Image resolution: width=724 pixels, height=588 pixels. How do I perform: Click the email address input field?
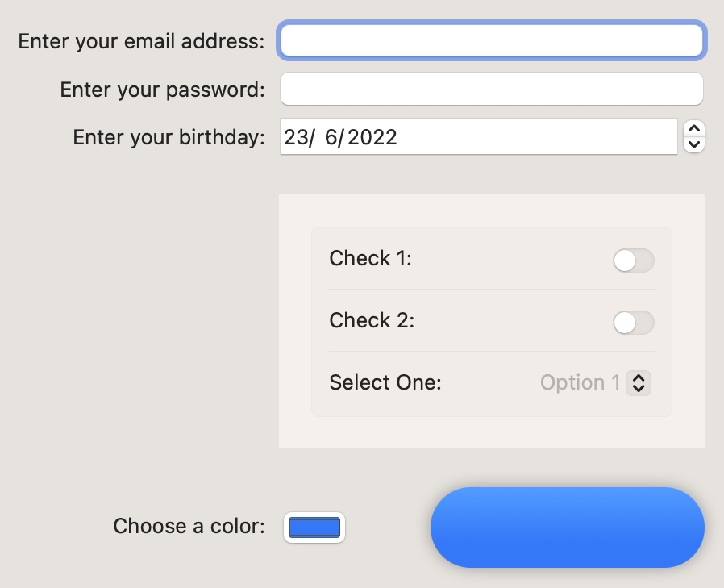pos(491,41)
